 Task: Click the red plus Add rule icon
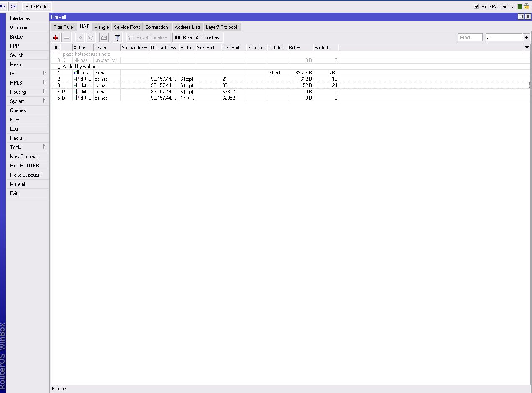[56, 38]
